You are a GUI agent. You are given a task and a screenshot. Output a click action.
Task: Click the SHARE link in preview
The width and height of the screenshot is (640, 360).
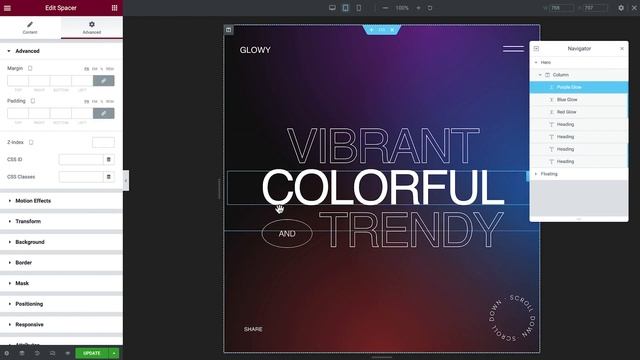tap(253, 329)
